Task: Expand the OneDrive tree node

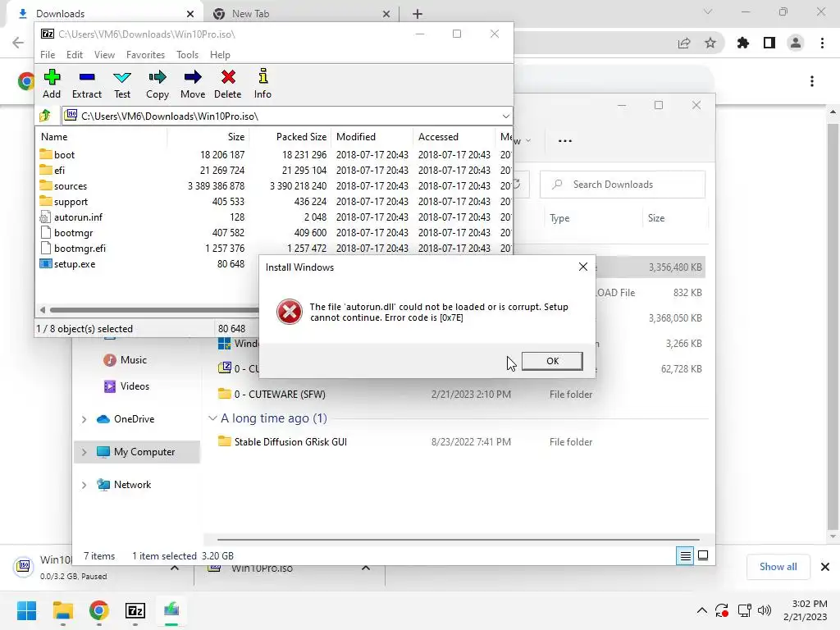Action: click(x=84, y=419)
